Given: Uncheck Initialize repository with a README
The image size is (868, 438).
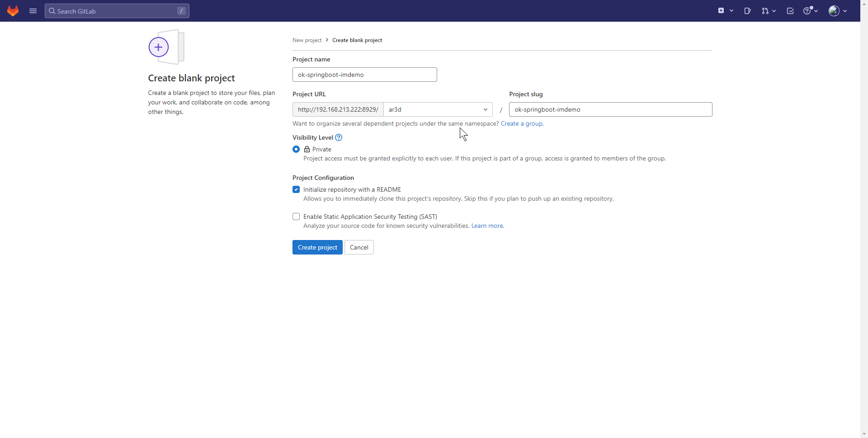Looking at the screenshot, I should (296, 189).
